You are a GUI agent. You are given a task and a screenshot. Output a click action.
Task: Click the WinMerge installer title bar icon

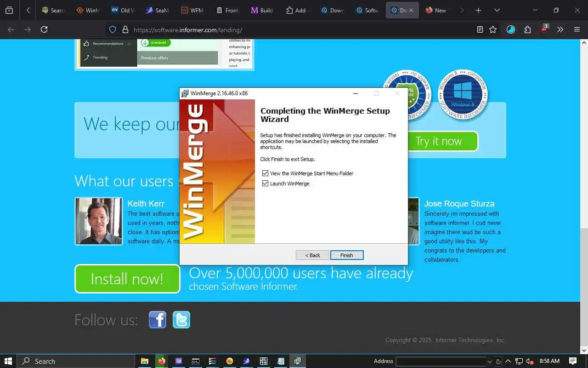185,93
